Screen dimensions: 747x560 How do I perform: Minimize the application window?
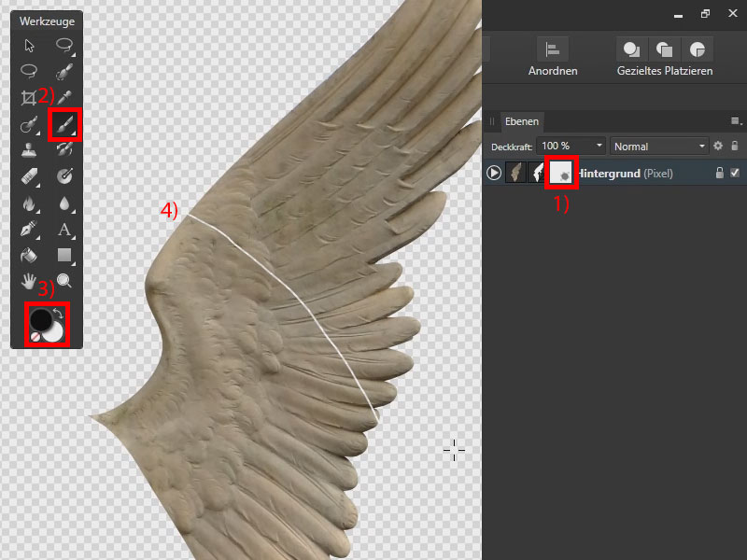[x=679, y=14]
